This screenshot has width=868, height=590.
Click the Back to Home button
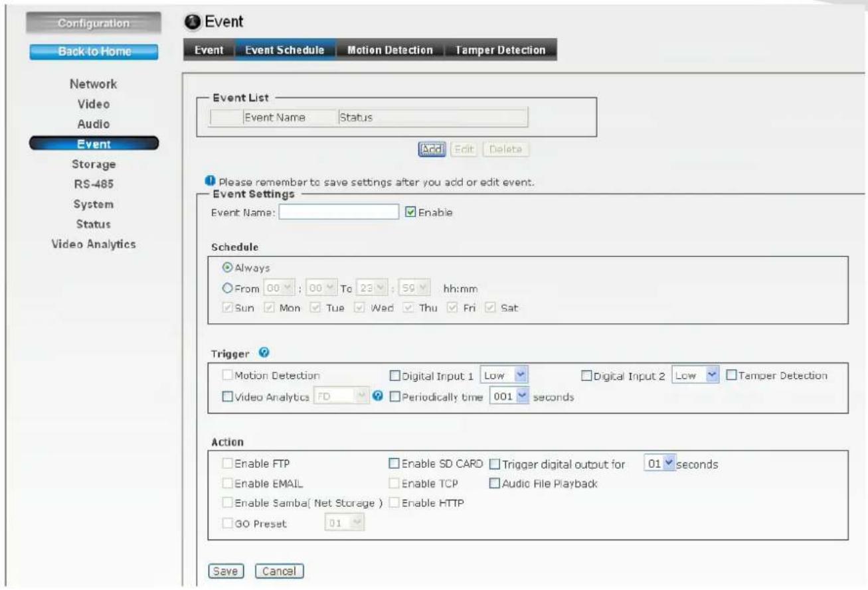tap(94, 52)
